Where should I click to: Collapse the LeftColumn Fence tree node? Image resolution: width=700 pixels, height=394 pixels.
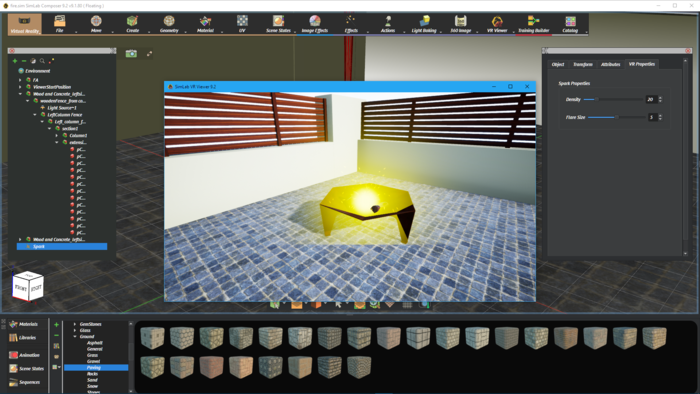click(35, 115)
